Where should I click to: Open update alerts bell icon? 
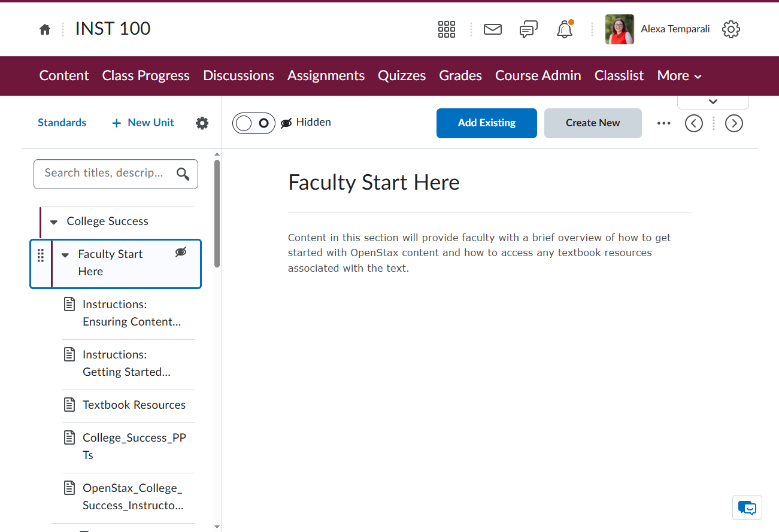click(x=565, y=29)
